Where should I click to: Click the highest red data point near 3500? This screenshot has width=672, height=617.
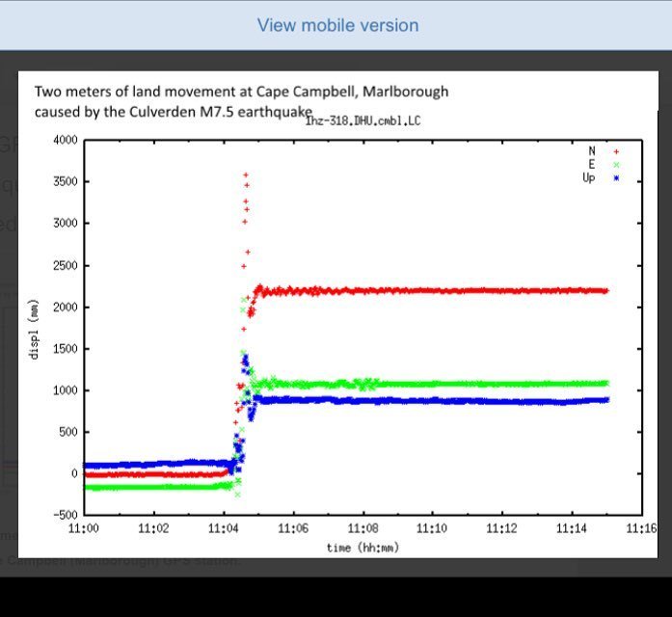[246, 175]
